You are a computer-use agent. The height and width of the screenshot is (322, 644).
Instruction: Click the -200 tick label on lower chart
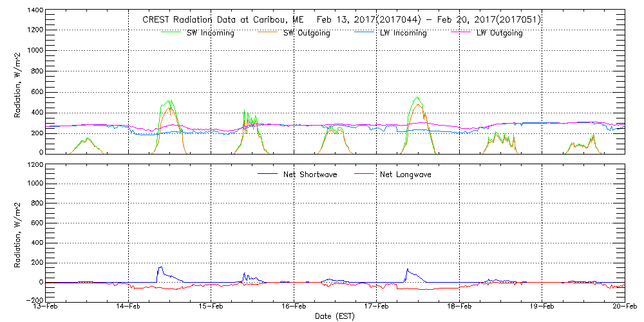click(33, 300)
